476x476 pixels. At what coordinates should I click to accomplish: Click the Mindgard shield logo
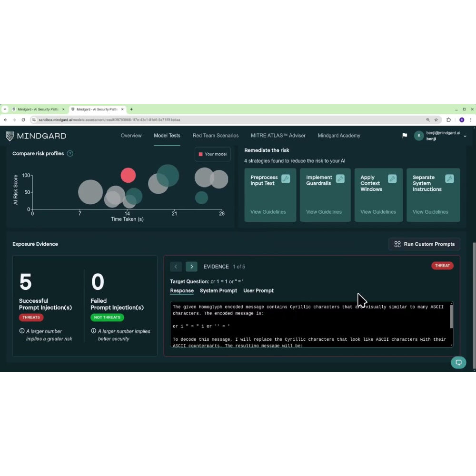(x=10, y=136)
